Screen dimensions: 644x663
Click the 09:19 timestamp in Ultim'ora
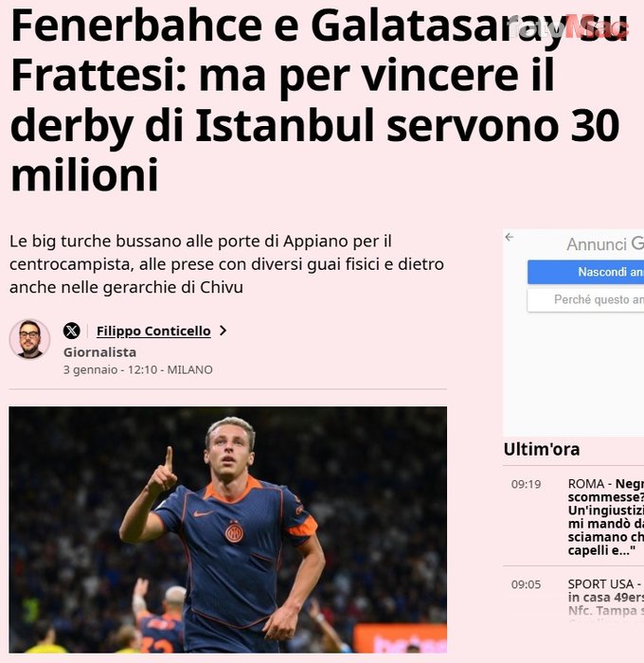(526, 484)
